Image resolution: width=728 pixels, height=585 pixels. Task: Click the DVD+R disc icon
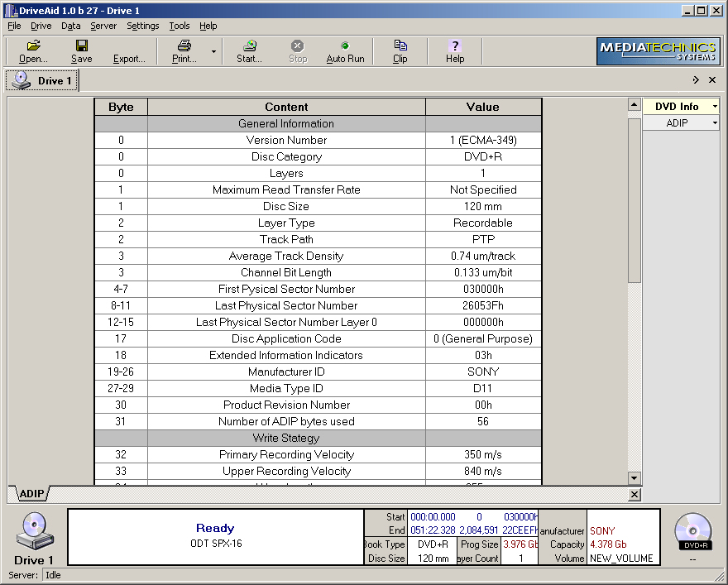coord(692,530)
